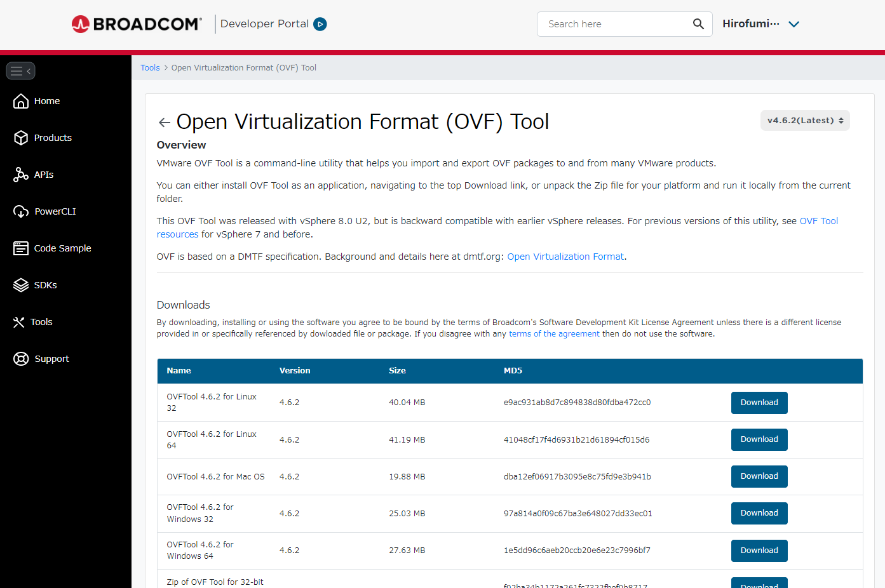Click the Broadcom logo
Screen dimensions: 885x588
(137, 24)
